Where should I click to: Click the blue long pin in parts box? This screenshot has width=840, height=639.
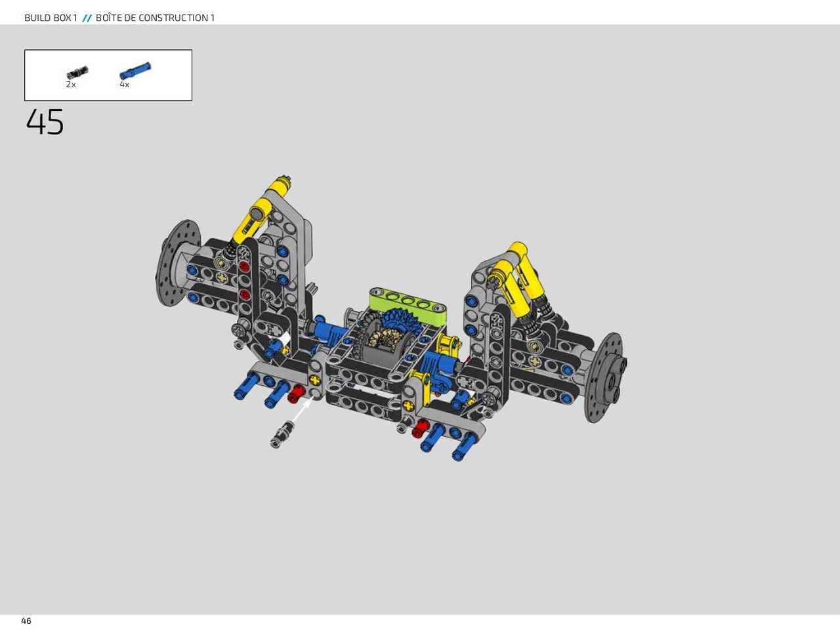tap(135, 71)
